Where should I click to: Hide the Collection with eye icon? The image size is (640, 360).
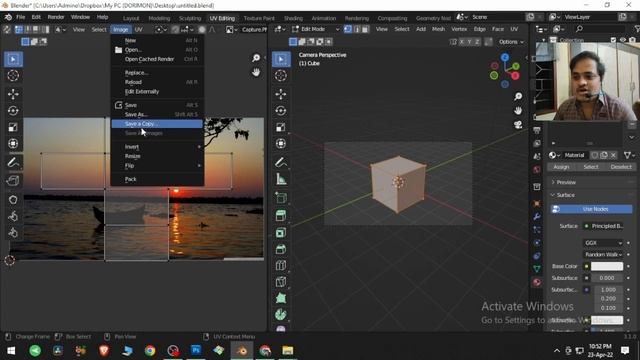coord(623,40)
